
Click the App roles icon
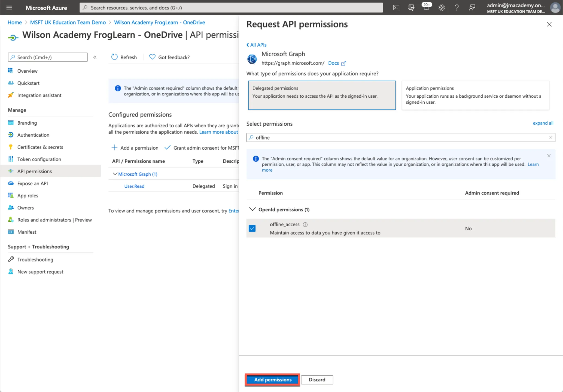11,195
